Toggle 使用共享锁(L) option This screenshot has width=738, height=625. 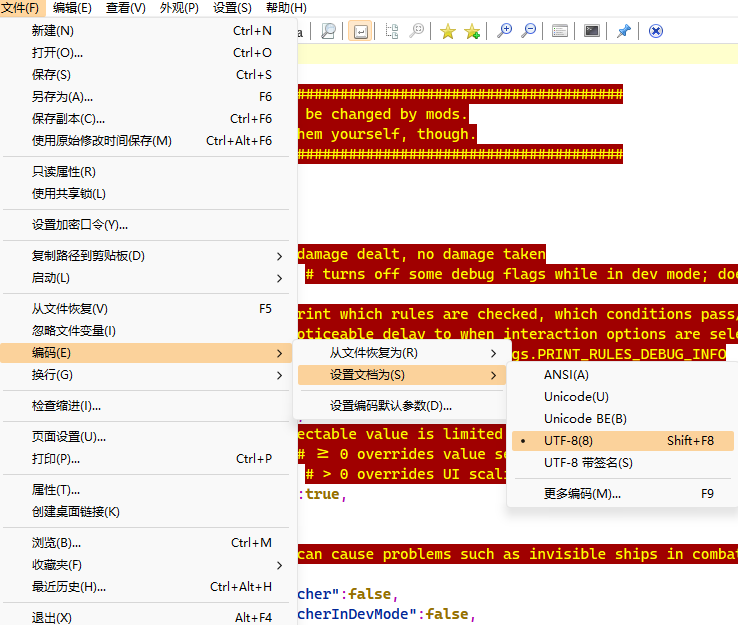click(x=146, y=193)
